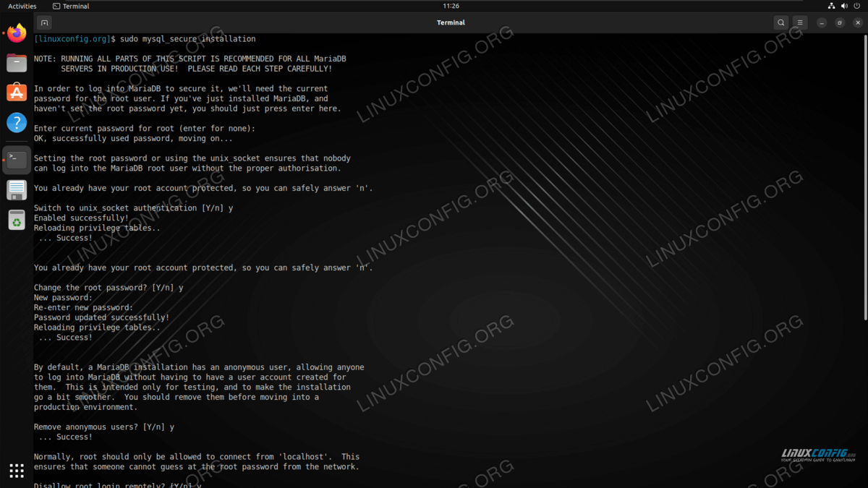Open the power menu icon
Viewport: 868px width, 488px height.
pos(857,6)
